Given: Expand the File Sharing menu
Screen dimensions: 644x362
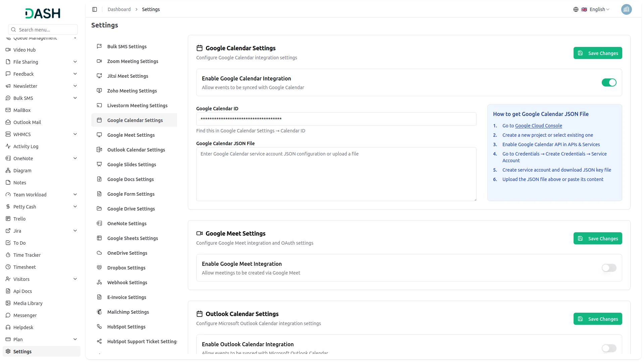Looking at the screenshot, I should point(75,62).
